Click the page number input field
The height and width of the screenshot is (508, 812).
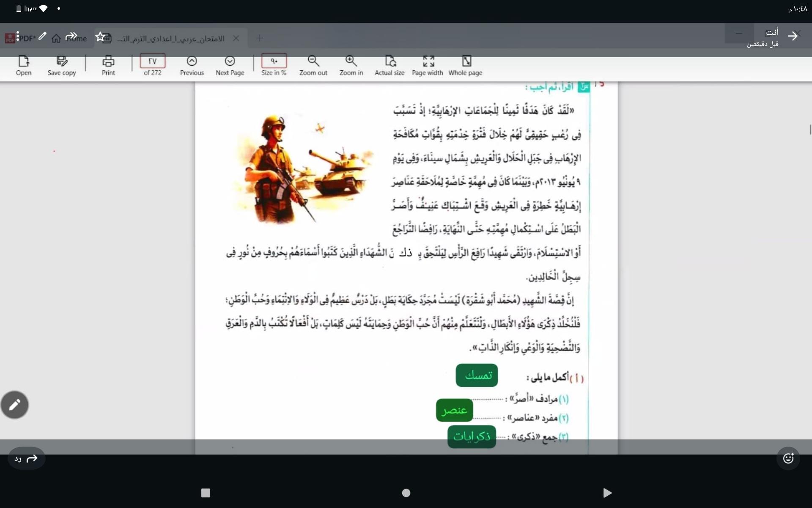click(152, 61)
